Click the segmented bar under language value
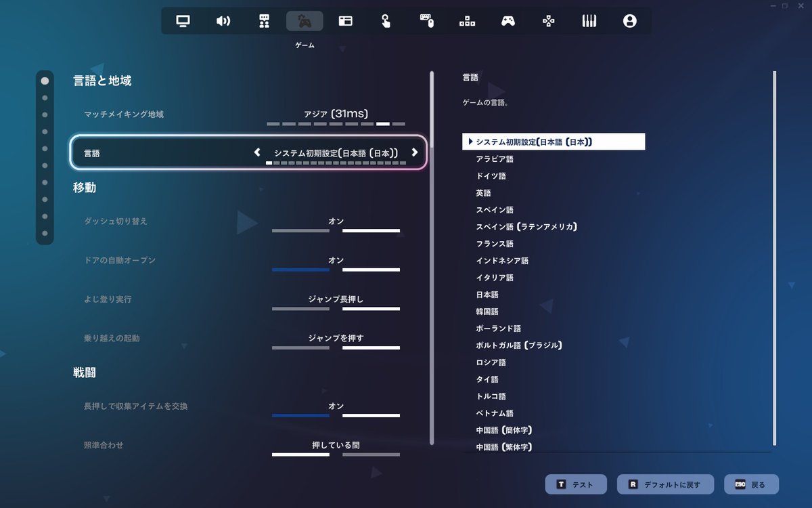The image size is (812, 508). tap(336, 163)
